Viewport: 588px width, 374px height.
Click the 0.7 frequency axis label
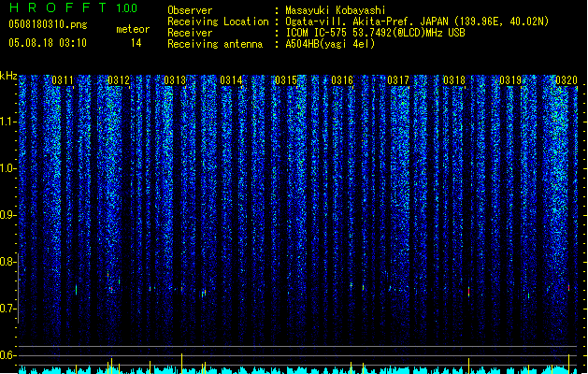click(x=7, y=309)
